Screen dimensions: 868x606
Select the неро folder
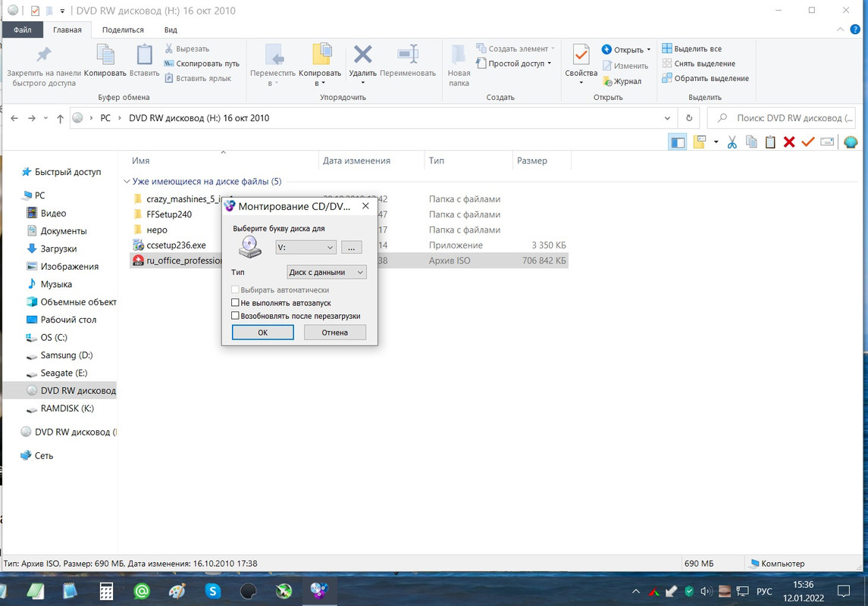[x=157, y=230]
